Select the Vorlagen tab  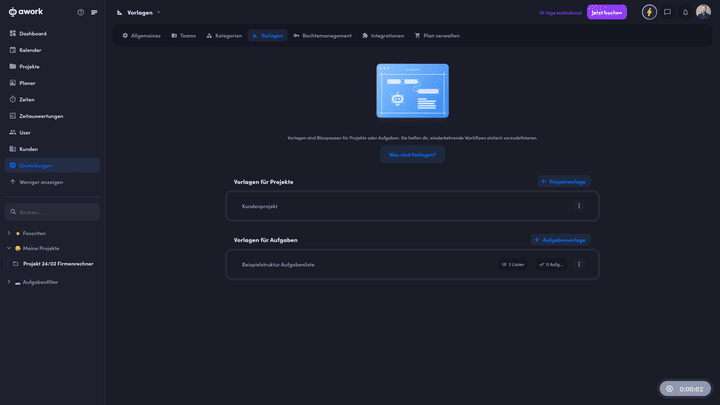click(268, 36)
